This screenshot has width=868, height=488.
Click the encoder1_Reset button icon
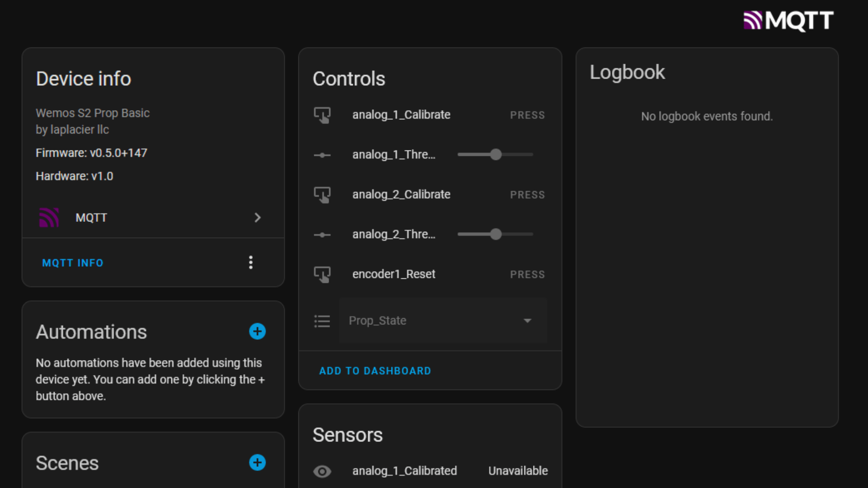(x=322, y=274)
